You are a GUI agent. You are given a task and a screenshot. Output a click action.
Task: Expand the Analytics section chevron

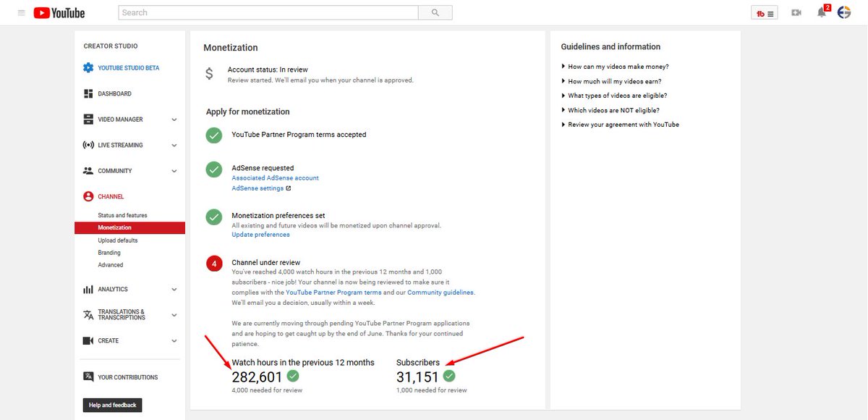tap(174, 290)
